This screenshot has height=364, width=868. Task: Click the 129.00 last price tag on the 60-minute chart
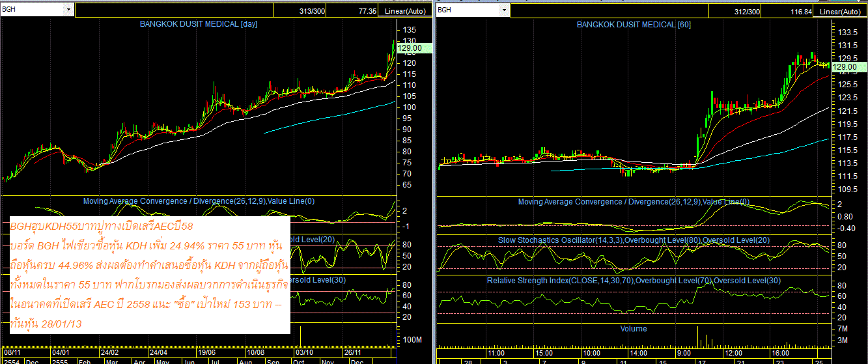point(848,67)
